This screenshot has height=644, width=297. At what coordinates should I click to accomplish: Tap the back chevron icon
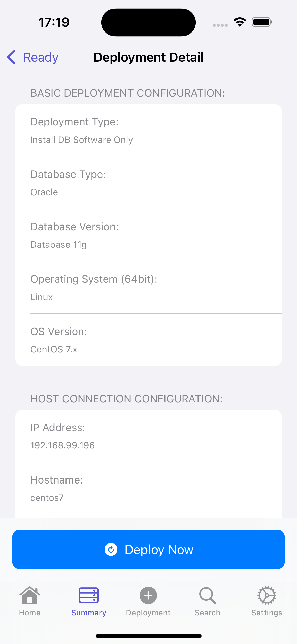[11, 57]
